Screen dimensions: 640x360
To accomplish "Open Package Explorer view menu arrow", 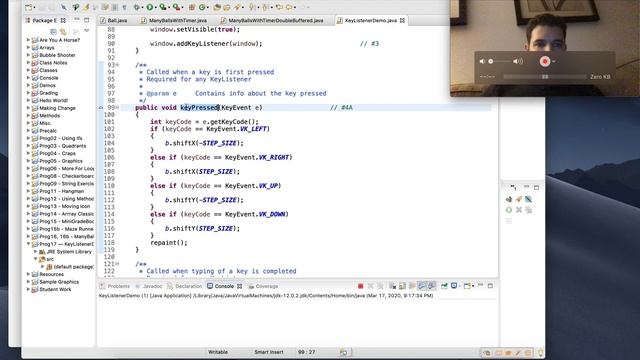I will (x=87, y=31).
